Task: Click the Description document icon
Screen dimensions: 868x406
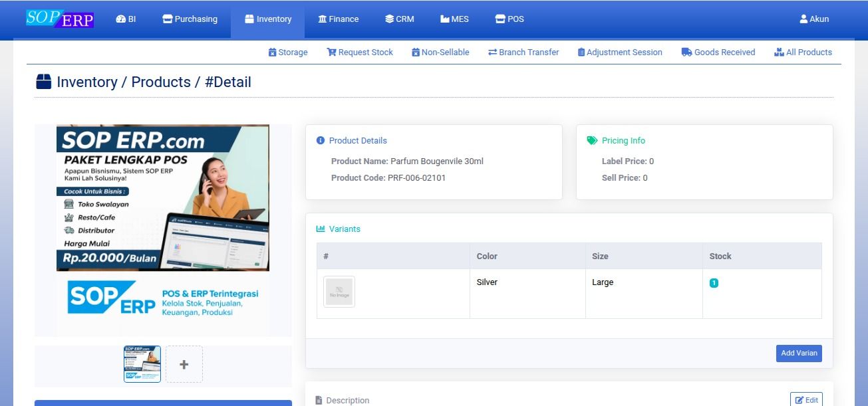Action: 319,401
